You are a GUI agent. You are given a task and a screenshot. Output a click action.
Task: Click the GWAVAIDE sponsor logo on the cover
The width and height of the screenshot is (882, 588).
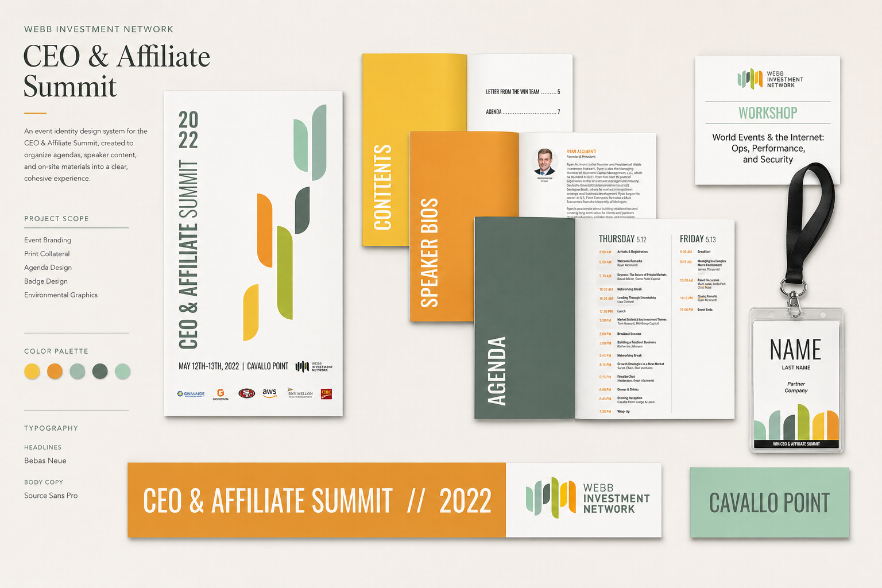[x=191, y=394]
